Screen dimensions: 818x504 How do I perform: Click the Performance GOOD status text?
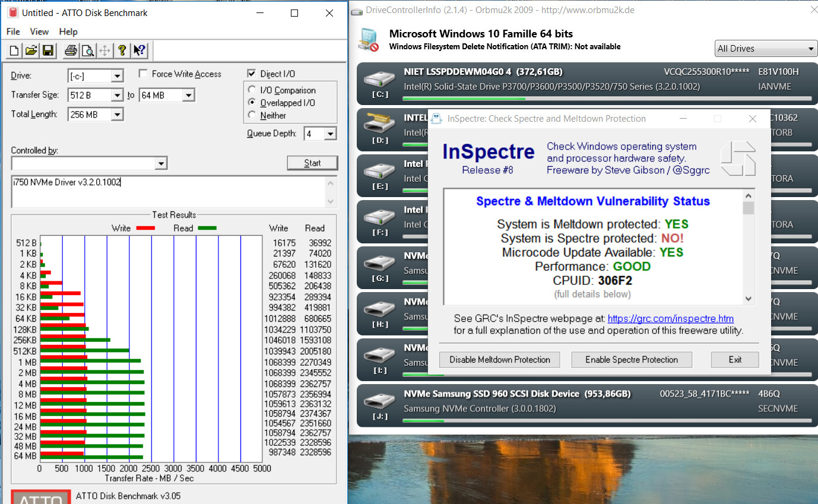tap(632, 266)
